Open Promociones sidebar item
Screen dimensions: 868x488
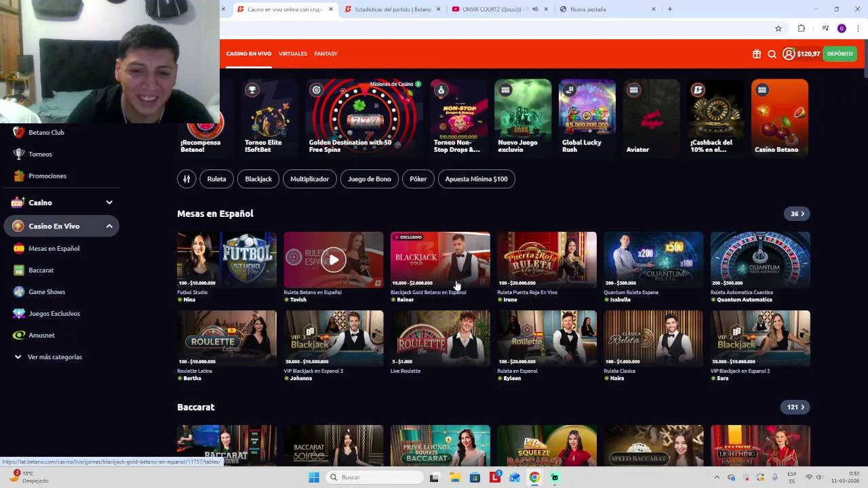pyautogui.click(x=47, y=176)
